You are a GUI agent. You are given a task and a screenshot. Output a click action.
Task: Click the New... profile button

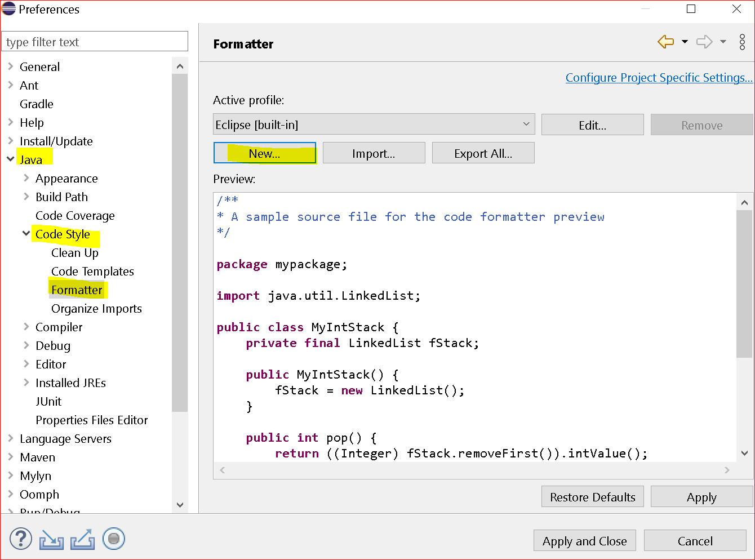point(265,153)
